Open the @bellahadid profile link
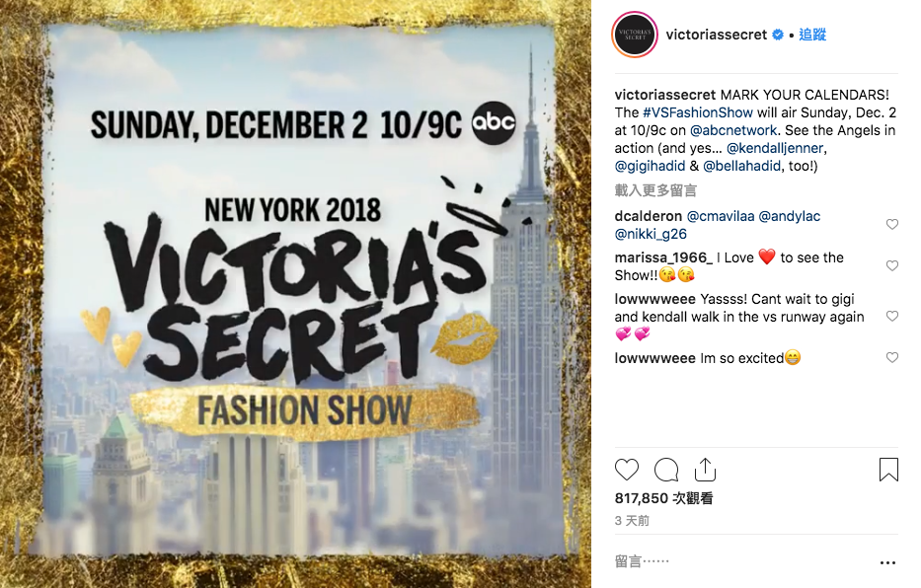Screen dimensions: 921x588 point(742,166)
